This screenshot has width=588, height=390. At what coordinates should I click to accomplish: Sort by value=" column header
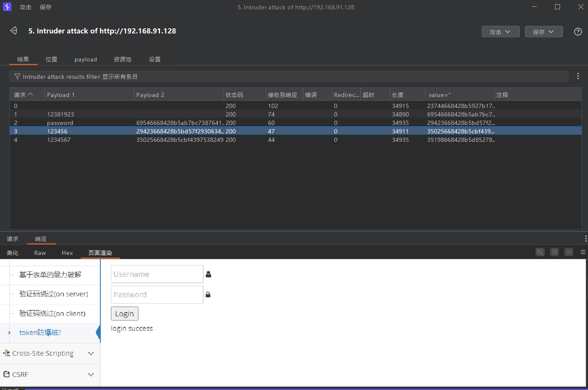460,95
